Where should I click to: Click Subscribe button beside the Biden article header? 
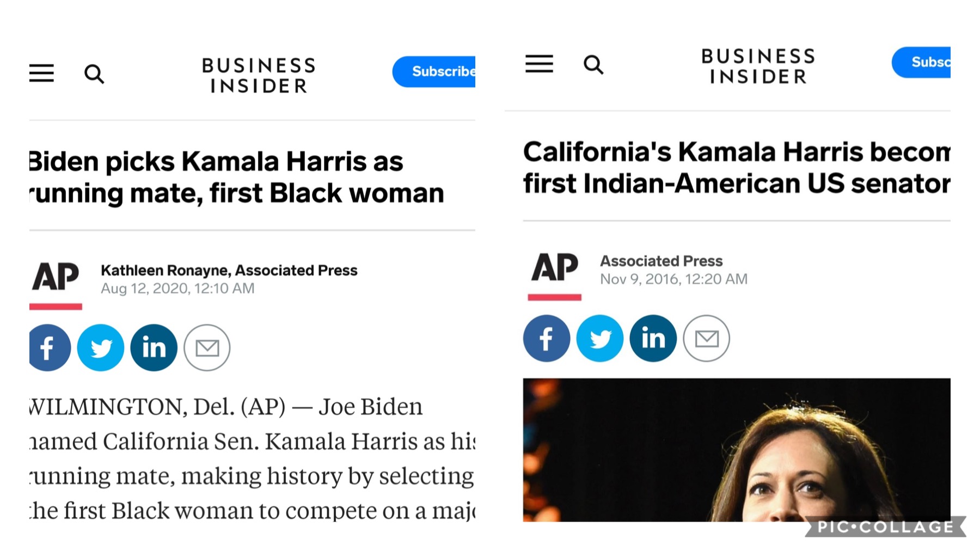[x=434, y=71]
